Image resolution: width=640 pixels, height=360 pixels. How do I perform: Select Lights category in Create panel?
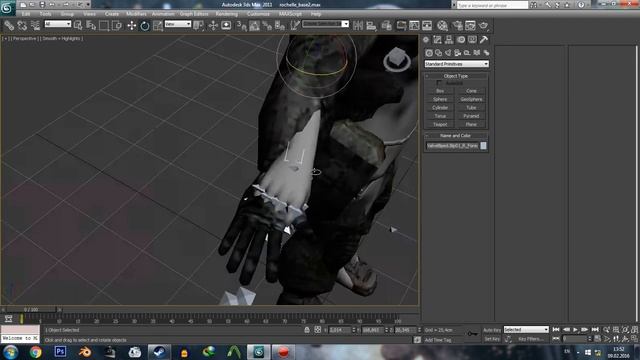[x=448, y=53]
